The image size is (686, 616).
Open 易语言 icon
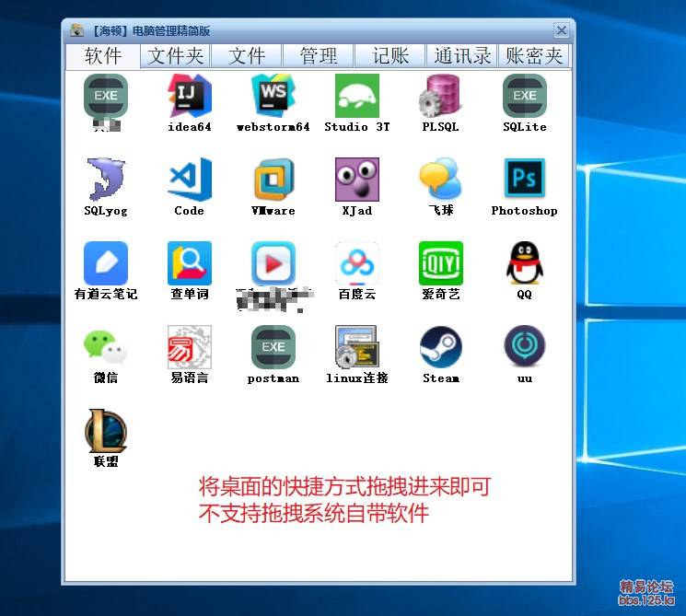(190, 347)
